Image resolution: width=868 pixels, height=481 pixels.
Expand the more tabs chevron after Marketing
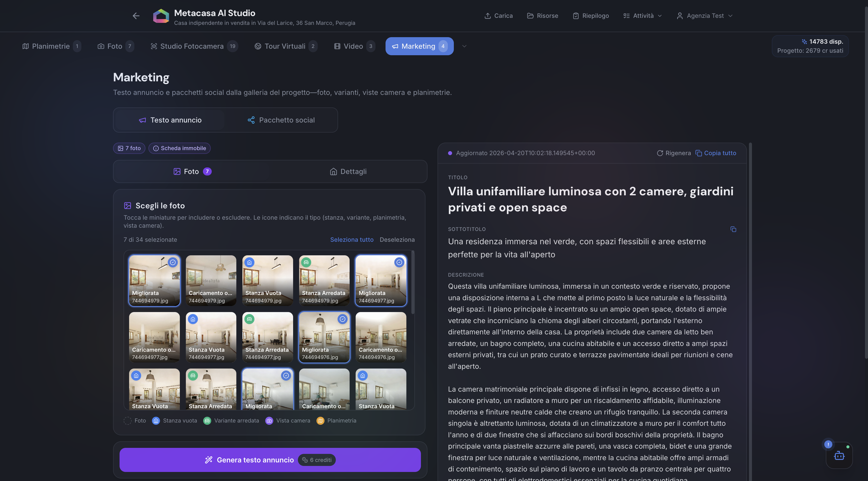[464, 46]
